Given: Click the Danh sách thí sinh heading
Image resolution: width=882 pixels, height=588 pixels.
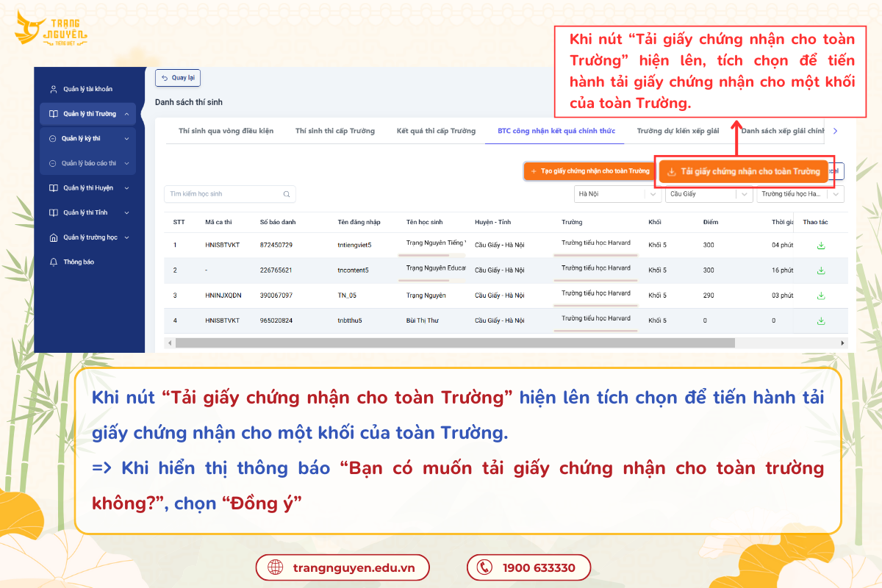Looking at the screenshot, I should tap(189, 102).
